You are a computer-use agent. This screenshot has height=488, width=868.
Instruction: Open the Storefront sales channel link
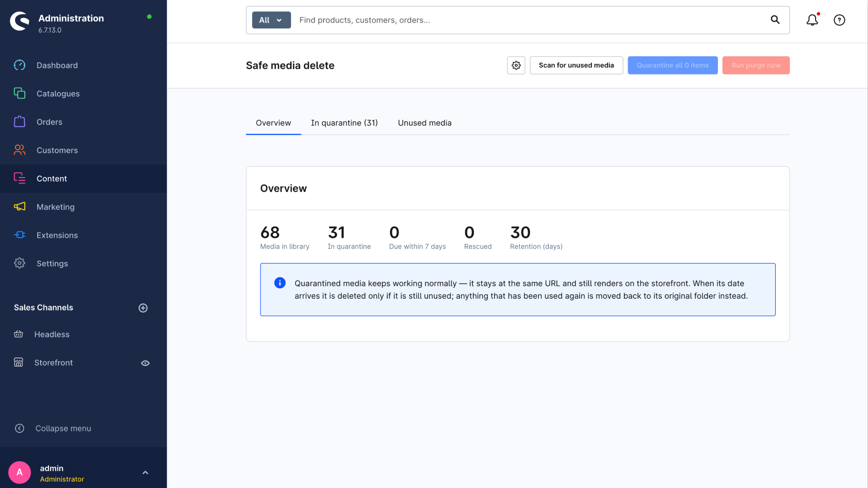click(53, 362)
